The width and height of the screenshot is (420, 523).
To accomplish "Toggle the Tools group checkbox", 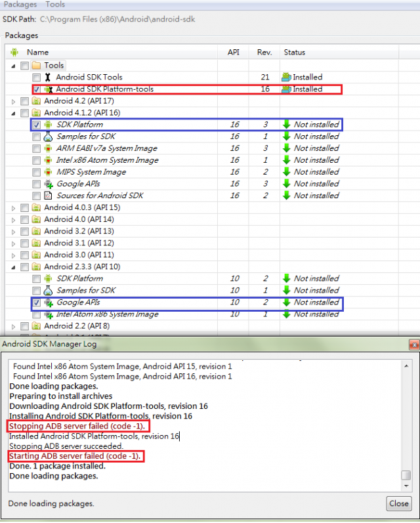I will (24, 66).
